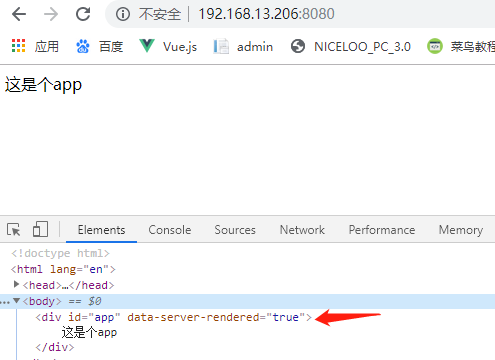Viewport: 495px width, 360px height.
Task: Open the Vue.js bookmark
Action: (168, 46)
